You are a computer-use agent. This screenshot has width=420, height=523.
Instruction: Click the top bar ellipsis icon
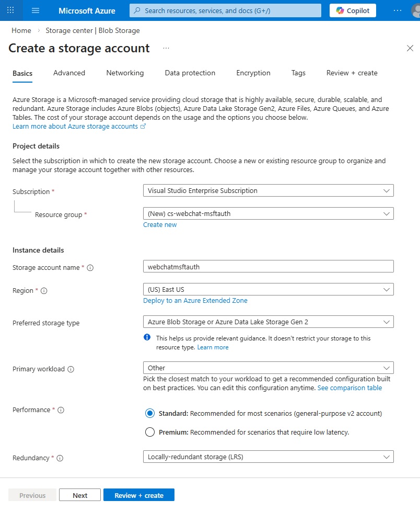[x=398, y=10]
